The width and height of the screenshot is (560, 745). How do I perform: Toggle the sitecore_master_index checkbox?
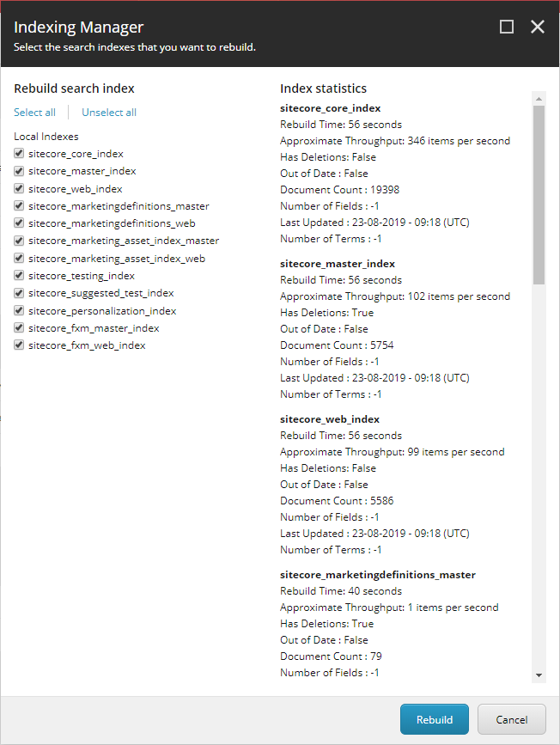click(19, 171)
